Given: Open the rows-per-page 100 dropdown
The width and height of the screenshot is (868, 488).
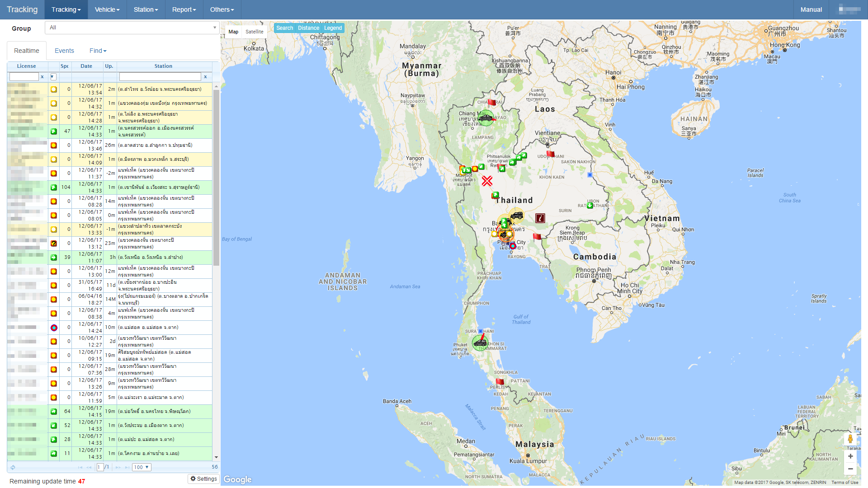Looking at the screenshot, I should pos(142,467).
